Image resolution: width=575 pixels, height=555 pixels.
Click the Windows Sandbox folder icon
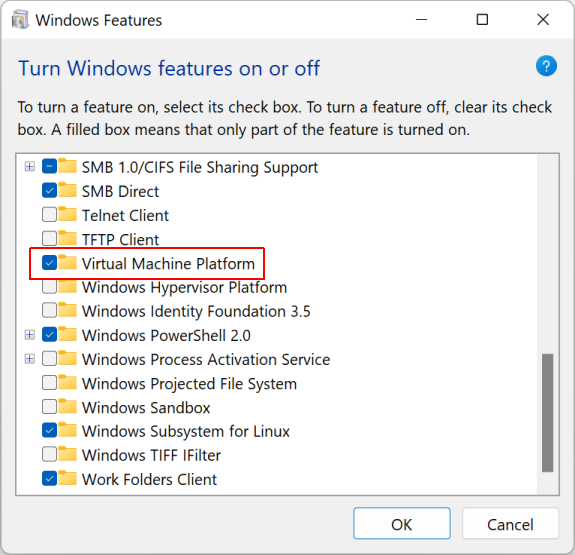[67, 406]
